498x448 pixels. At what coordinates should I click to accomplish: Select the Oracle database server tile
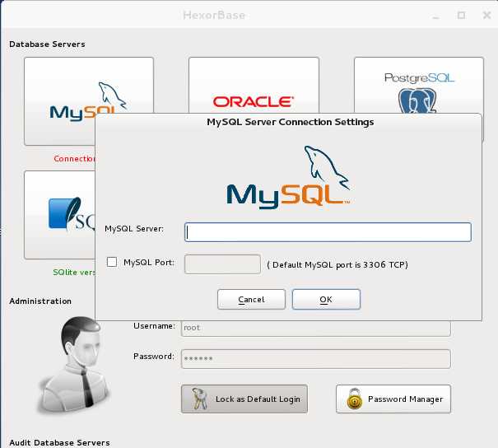pos(254,85)
